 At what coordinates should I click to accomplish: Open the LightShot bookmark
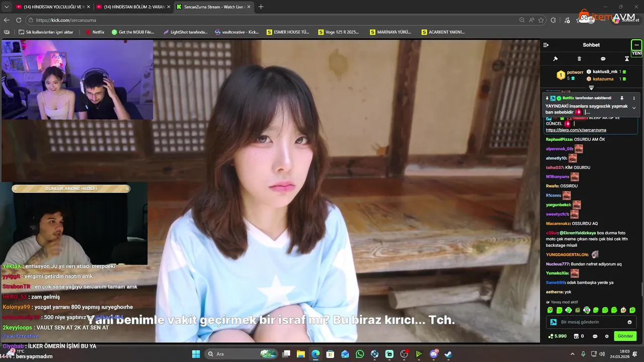(185, 32)
